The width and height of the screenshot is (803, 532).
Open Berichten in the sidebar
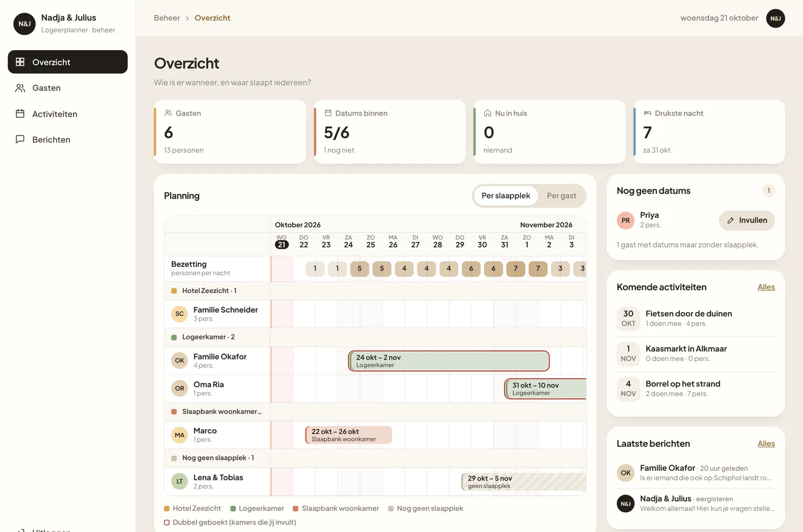tap(68, 139)
